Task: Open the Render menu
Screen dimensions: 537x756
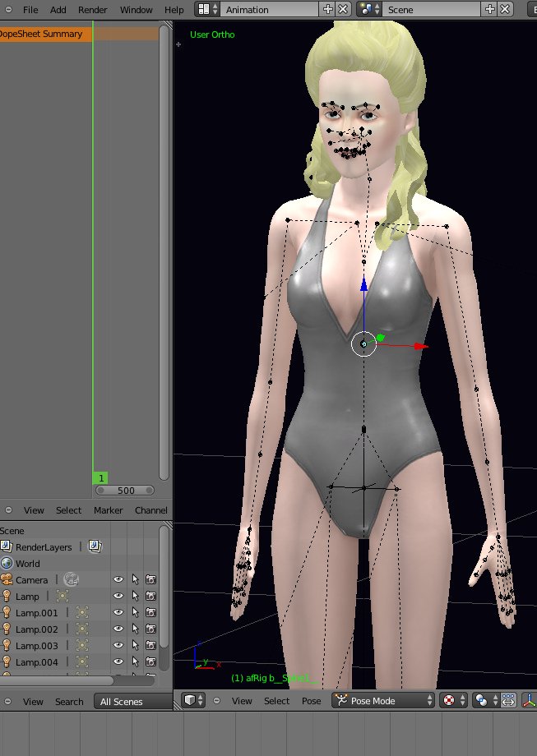Action: pyautogui.click(x=93, y=10)
